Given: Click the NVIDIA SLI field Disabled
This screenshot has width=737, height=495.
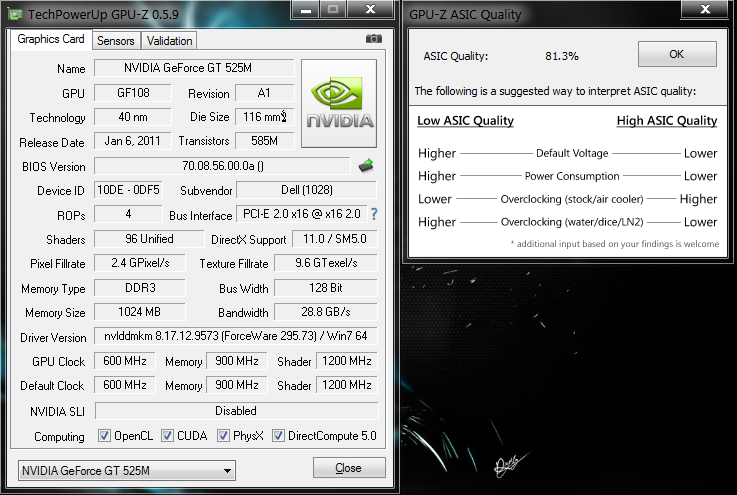Looking at the screenshot, I should point(236,411).
